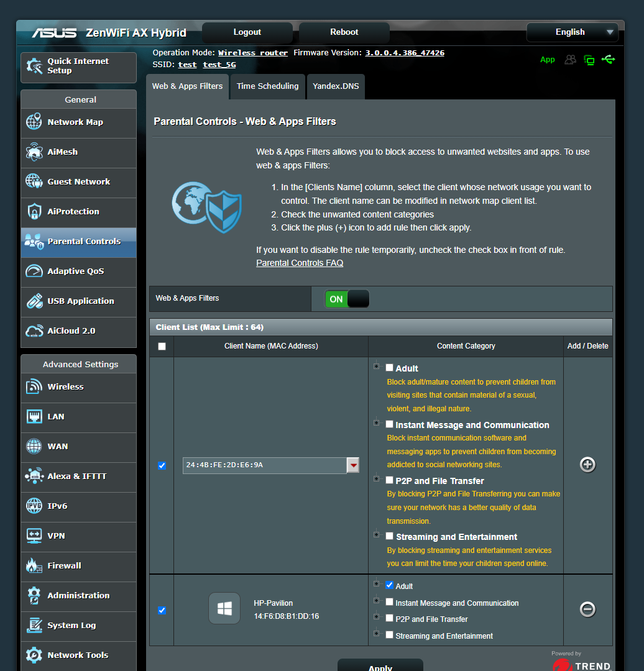Click the Apply button
644x671 pixels.
(380, 667)
